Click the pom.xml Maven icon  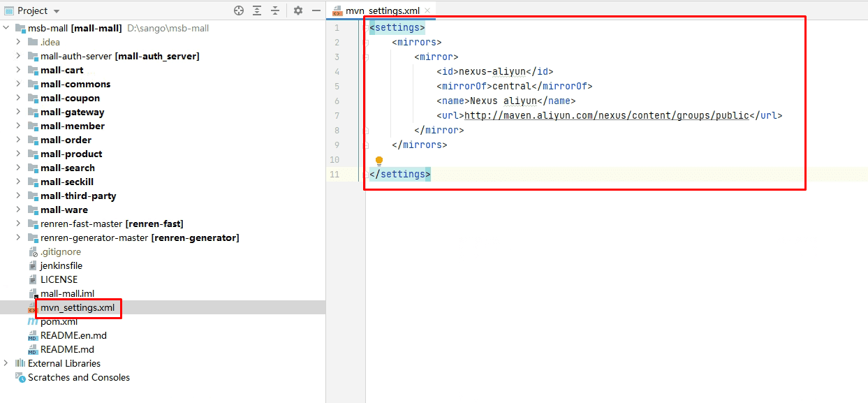click(x=33, y=321)
